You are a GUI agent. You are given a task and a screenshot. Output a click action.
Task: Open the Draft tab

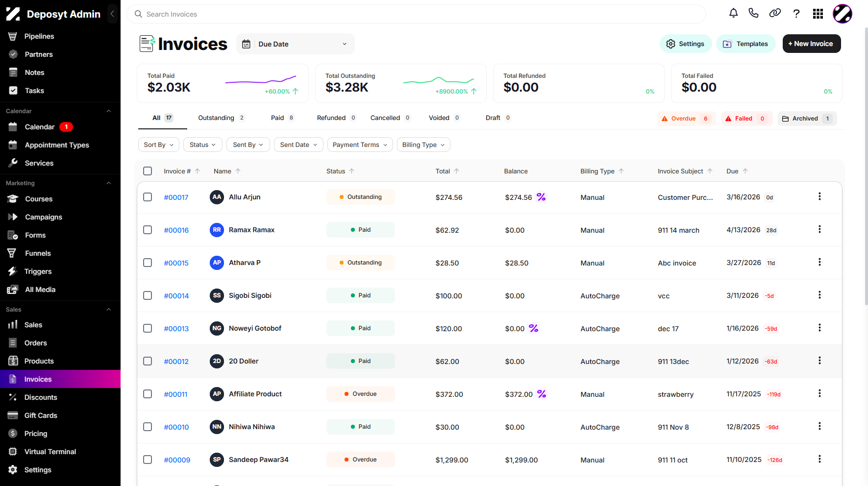[x=498, y=118]
